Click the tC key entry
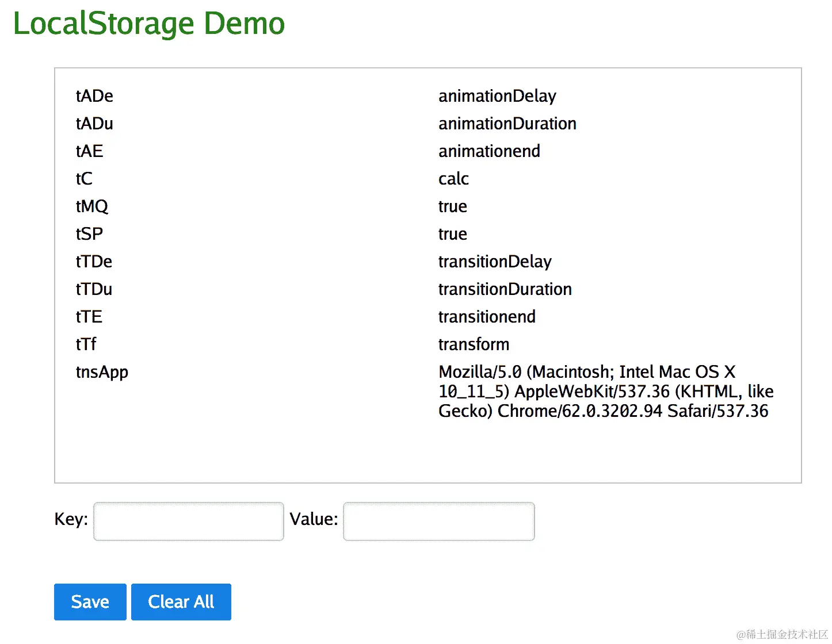Image resolution: width=832 pixels, height=644 pixels. tap(84, 179)
